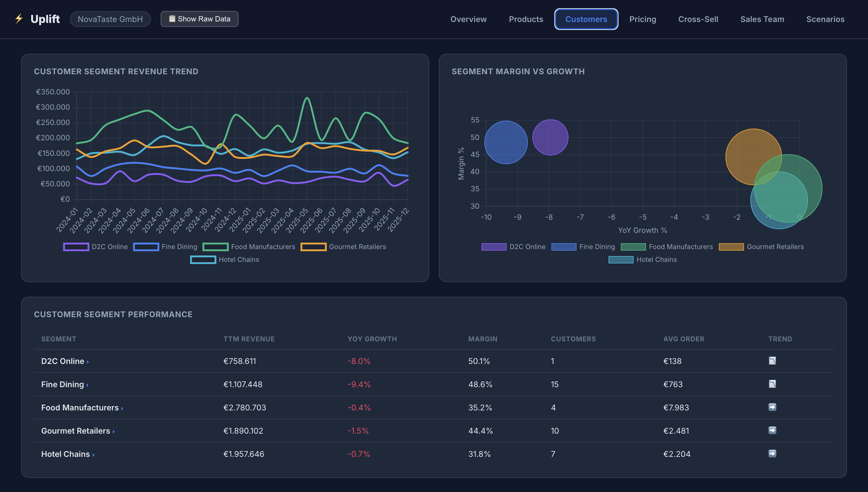Click the Show Raw Data button

point(199,19)
